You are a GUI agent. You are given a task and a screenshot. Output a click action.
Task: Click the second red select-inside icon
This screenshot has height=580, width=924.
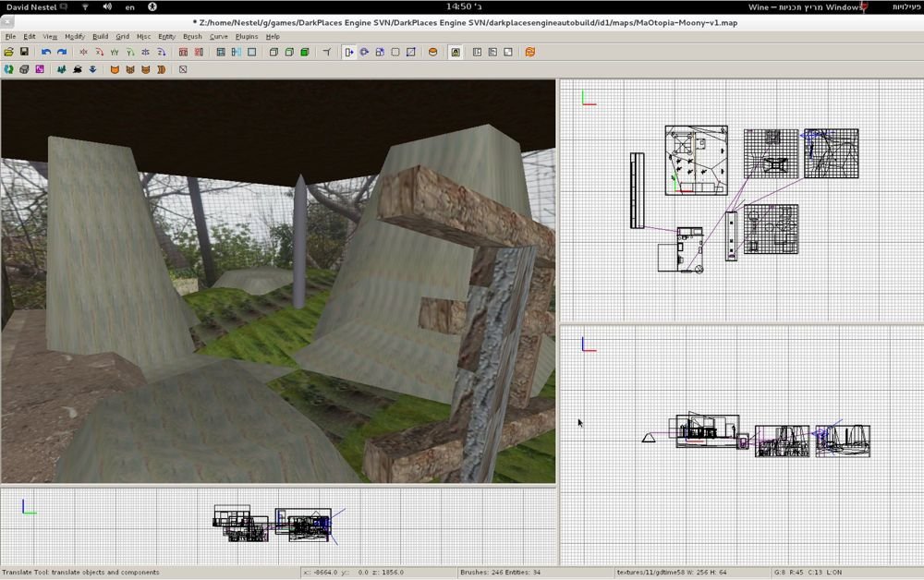pyautogui.click(x=199, y=52)
